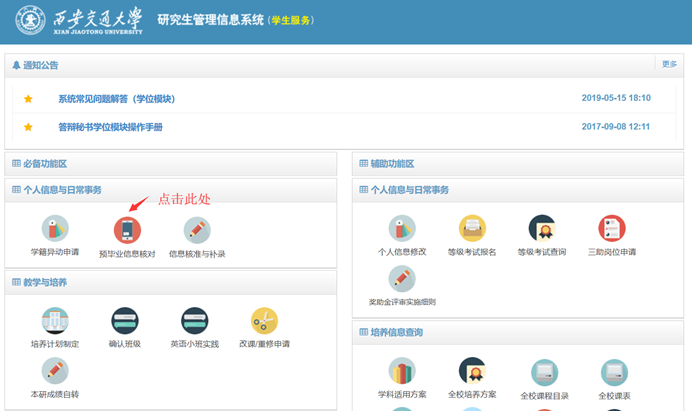This screenshot has width=692, height=411.
Task: Click 本研成绩自转 icon
Action: pyautogui.click(x=55, y=371)
